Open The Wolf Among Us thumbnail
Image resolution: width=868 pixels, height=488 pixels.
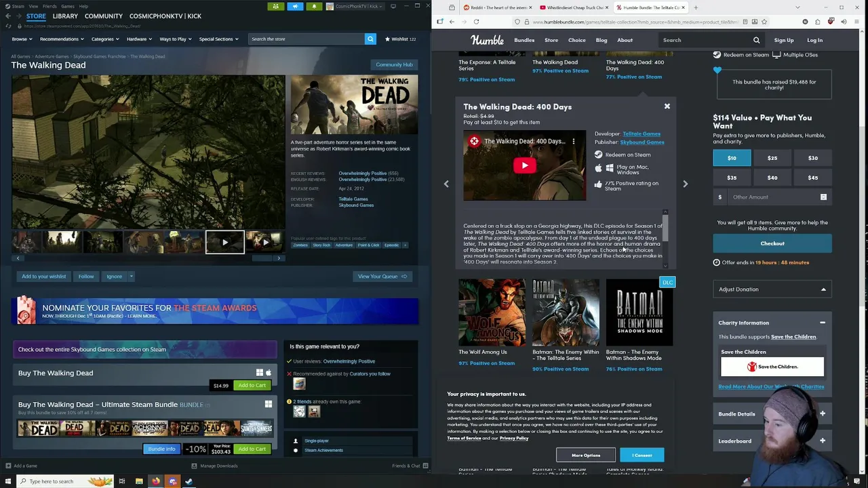(492, 312)
